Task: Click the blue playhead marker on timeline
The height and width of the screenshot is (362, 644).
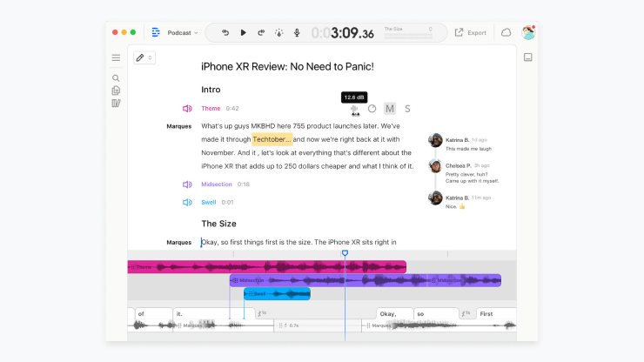Action: point(345,253)
